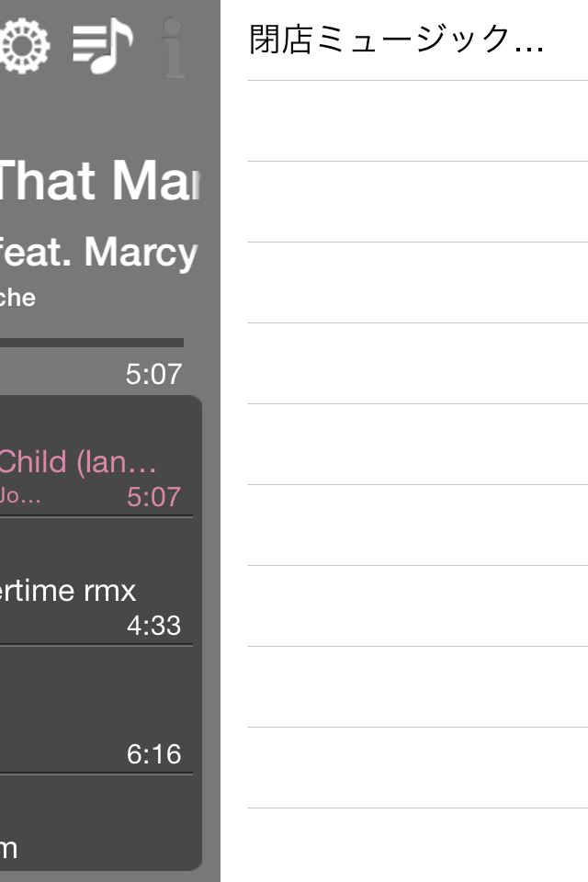Tap the small album text ending "che"
This screenshot has width=588, height=882.
17,298
